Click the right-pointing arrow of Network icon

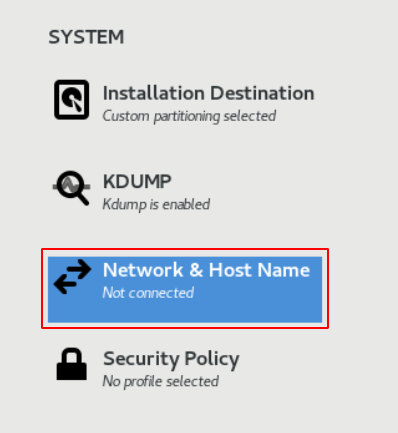tap(78, 269)
